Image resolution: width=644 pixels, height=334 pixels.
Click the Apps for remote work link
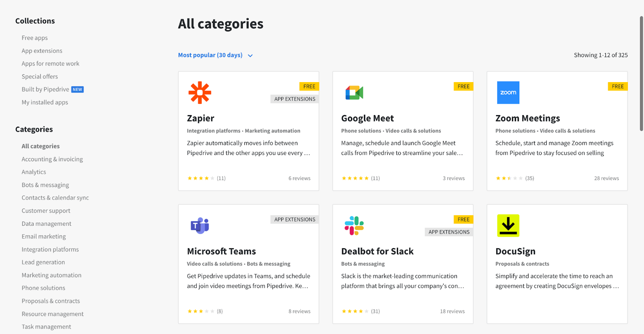[x=50, y=63]
